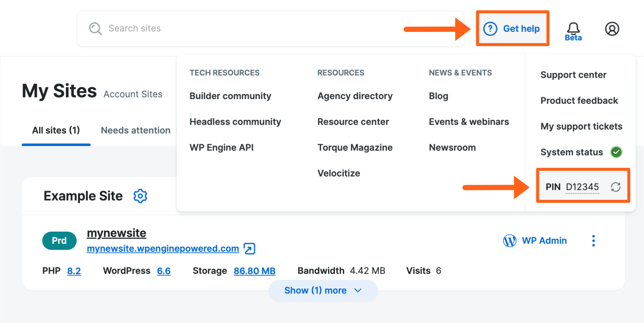Click the green System status checkmark

pos(616,152)
